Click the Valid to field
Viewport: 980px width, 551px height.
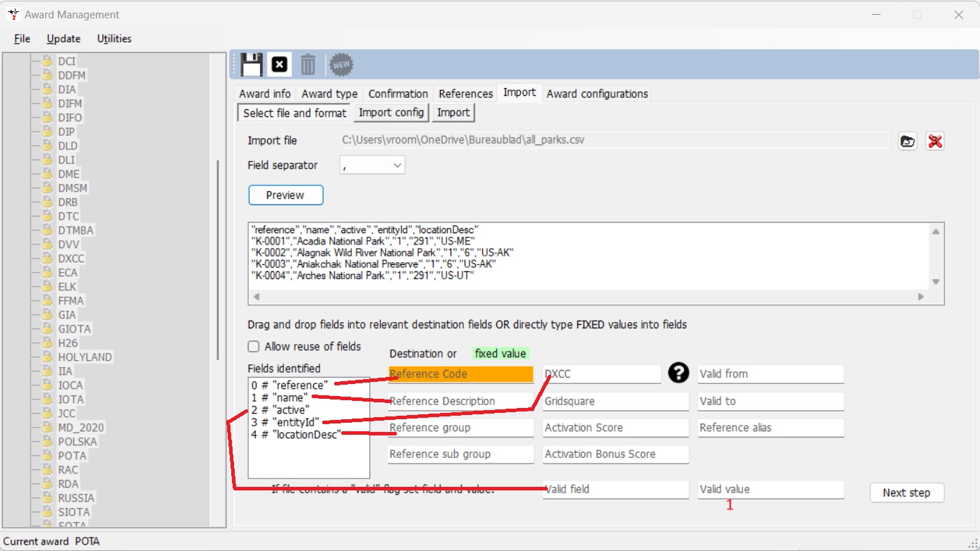coord(771,402)
